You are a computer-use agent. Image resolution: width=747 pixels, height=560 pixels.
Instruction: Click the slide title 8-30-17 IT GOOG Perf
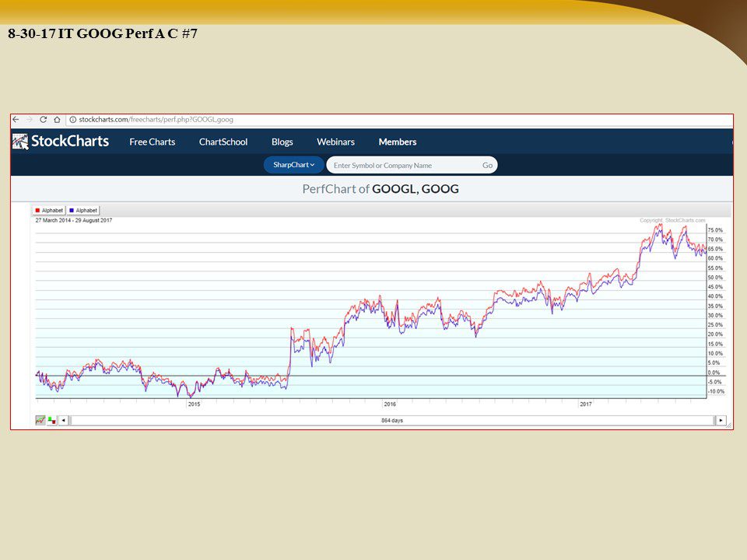103,33
